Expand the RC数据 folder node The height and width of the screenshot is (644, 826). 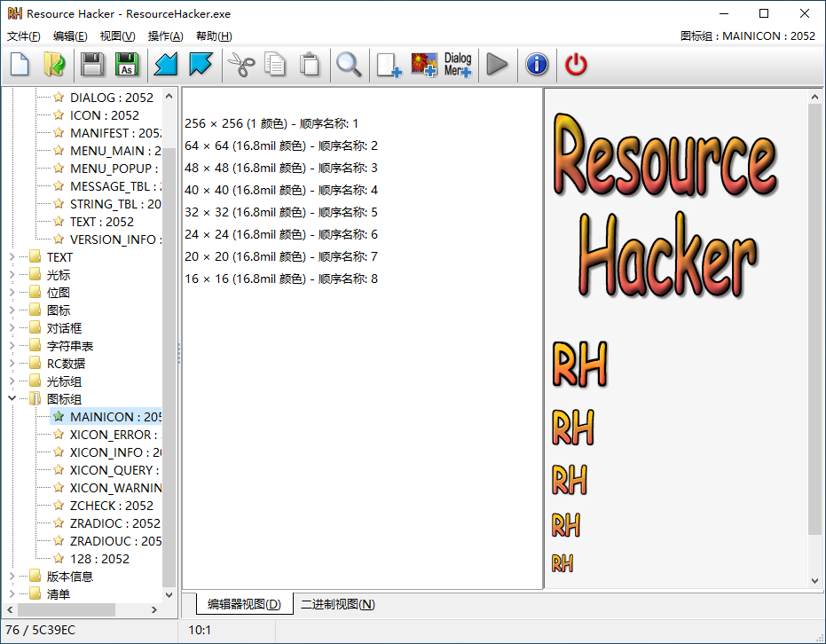(x=12, y=364)
